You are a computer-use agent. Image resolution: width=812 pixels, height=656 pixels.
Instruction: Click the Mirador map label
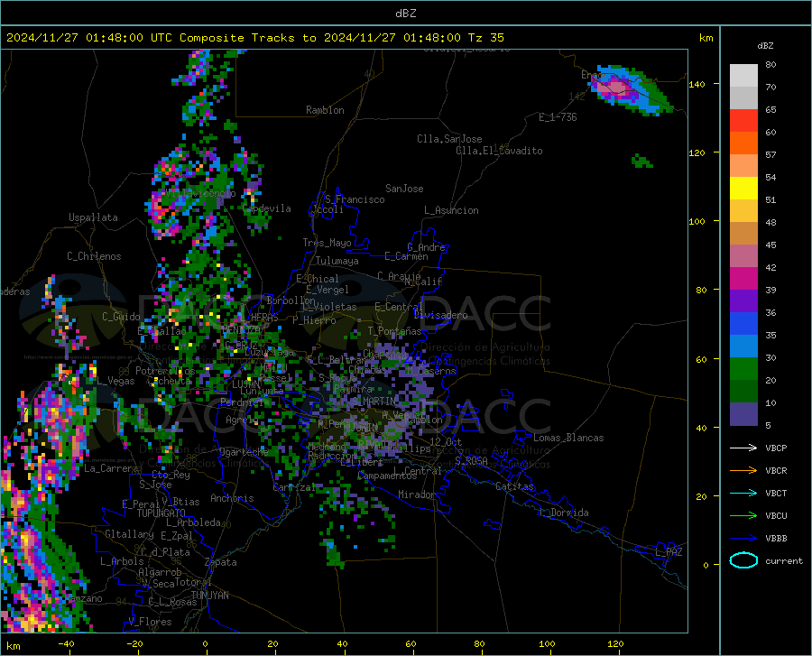click(417, 494)
